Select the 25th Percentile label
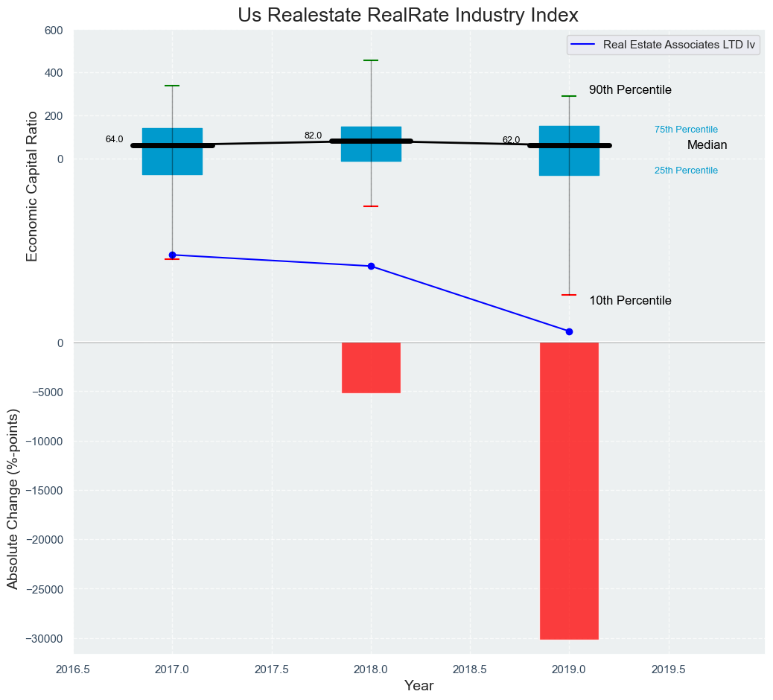The height and width of the screenshot is (700, 773). [x=686, y=171]
